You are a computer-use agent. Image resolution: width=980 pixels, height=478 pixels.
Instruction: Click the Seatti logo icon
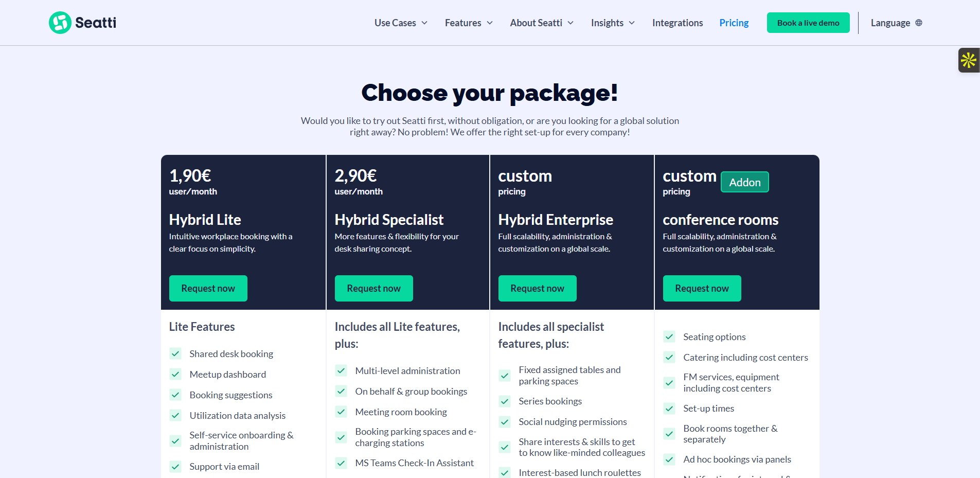60,23
